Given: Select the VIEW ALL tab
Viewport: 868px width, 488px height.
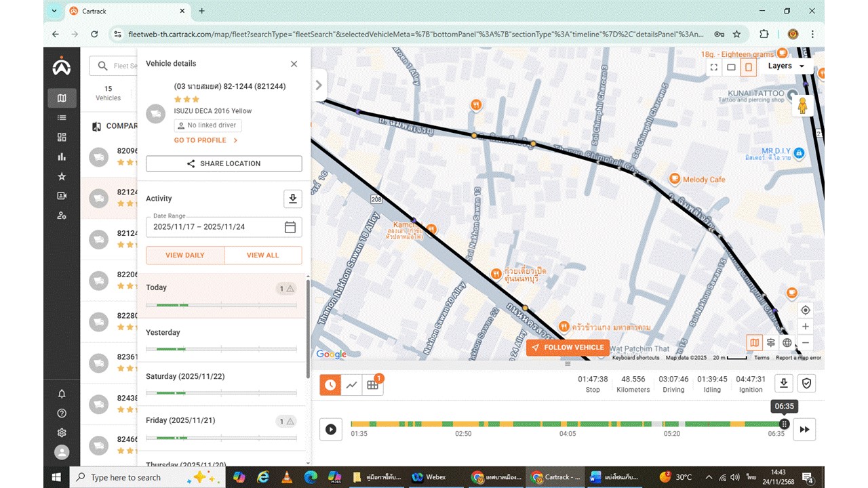Looking at the screenshot, I should 262,256.
